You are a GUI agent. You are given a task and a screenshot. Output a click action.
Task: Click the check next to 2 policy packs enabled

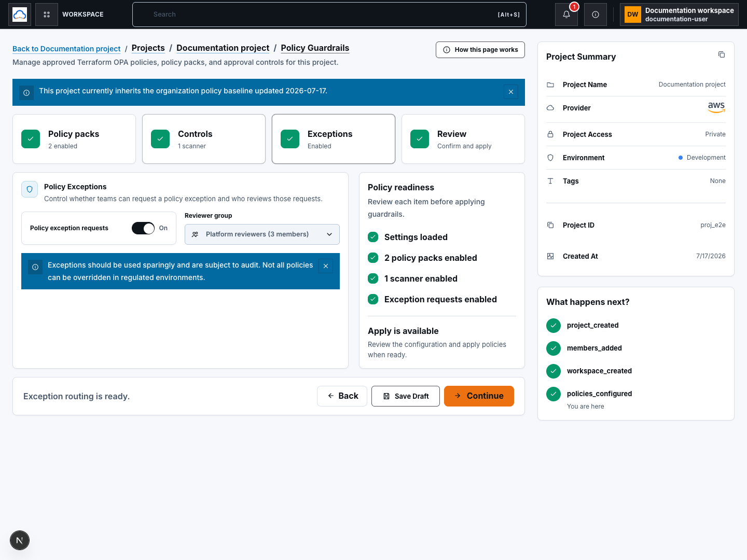coord(373,258)
